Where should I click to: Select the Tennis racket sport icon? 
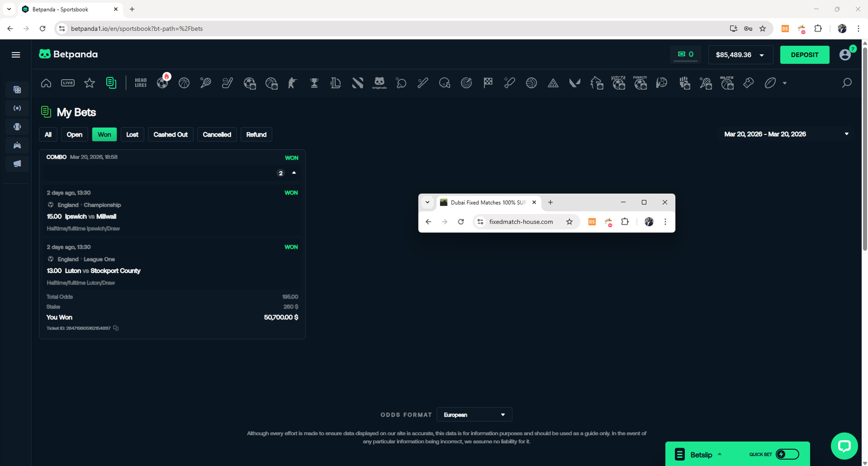tap(206, 83)
